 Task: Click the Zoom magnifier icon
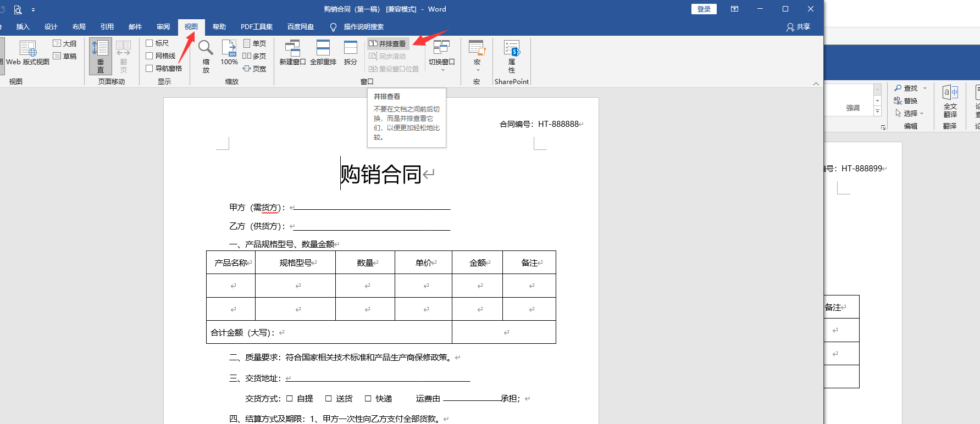(206, 49)
